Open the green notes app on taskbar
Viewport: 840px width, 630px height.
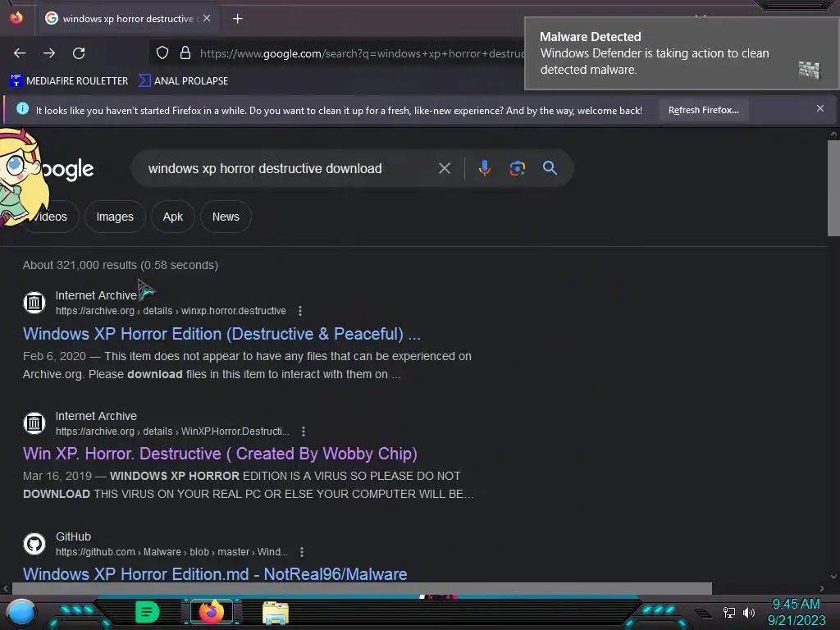(148, 612)
